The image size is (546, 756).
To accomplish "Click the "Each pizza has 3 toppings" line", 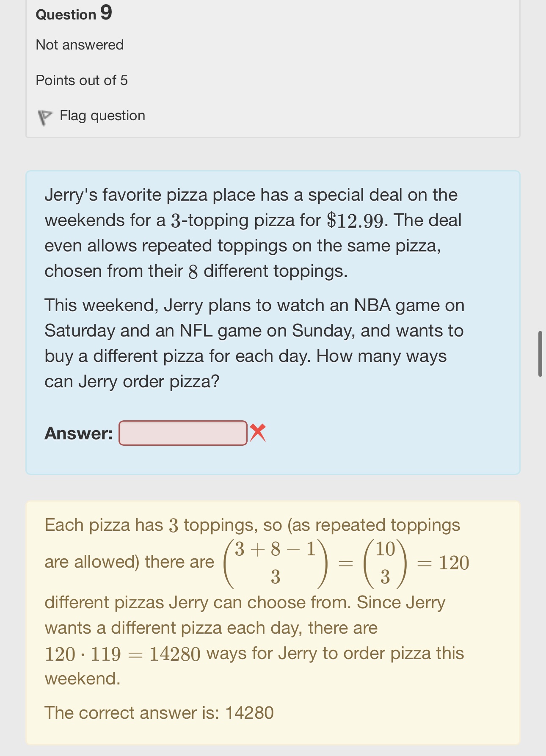I will coord(252,525).
